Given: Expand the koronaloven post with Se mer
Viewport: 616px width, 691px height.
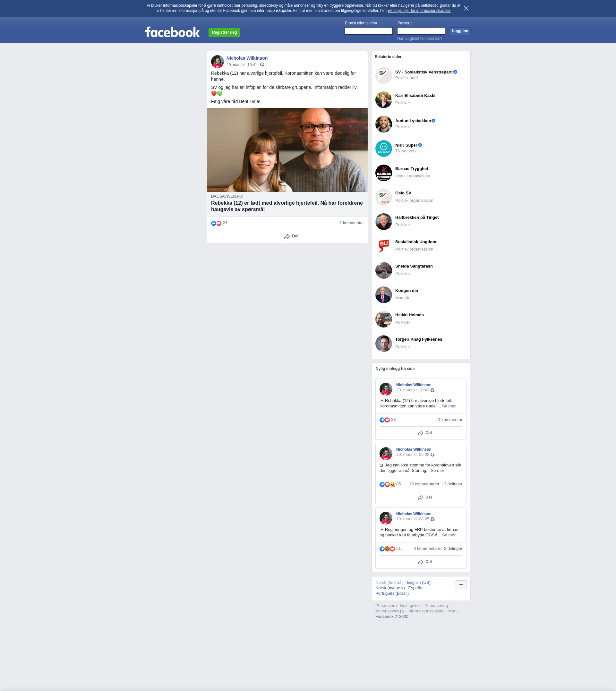Looking at the screenshot, I should click(x=437, y=471).
